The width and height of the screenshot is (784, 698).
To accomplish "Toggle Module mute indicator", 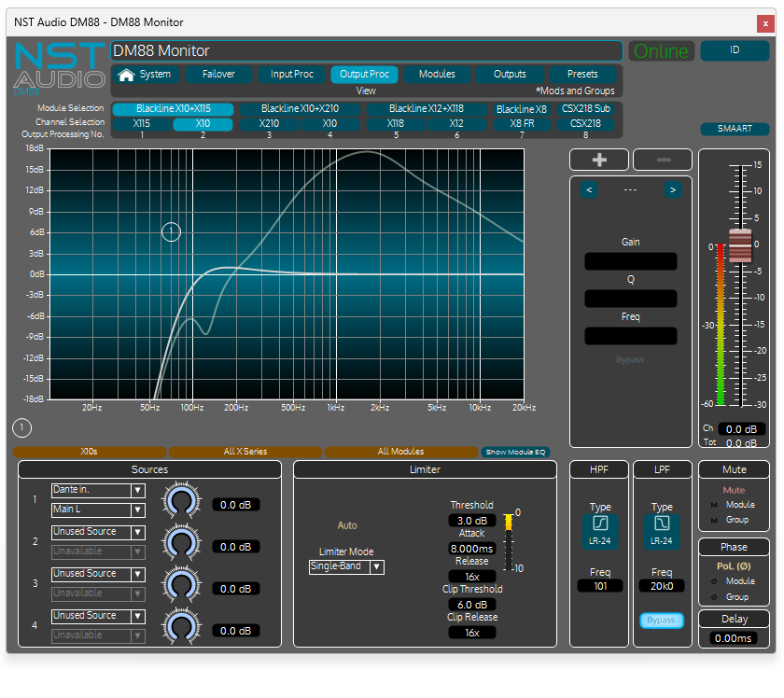I will pyautogui.click(x=714, y=506).
